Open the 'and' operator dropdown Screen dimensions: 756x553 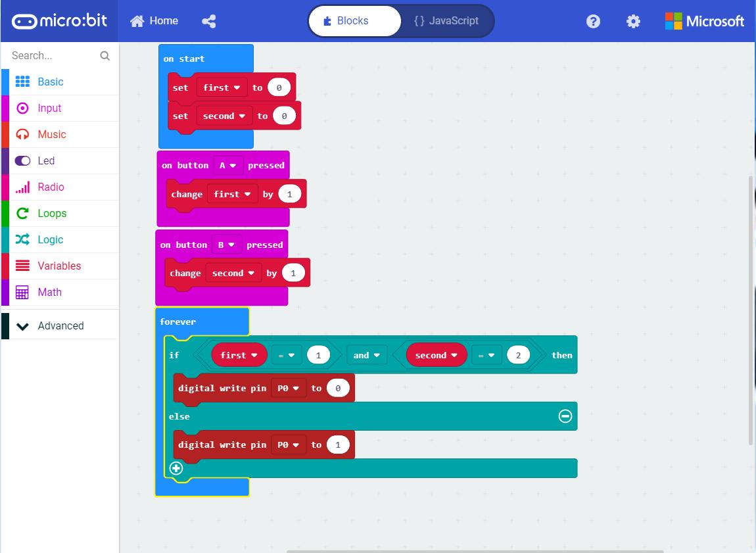click(366, 354)
